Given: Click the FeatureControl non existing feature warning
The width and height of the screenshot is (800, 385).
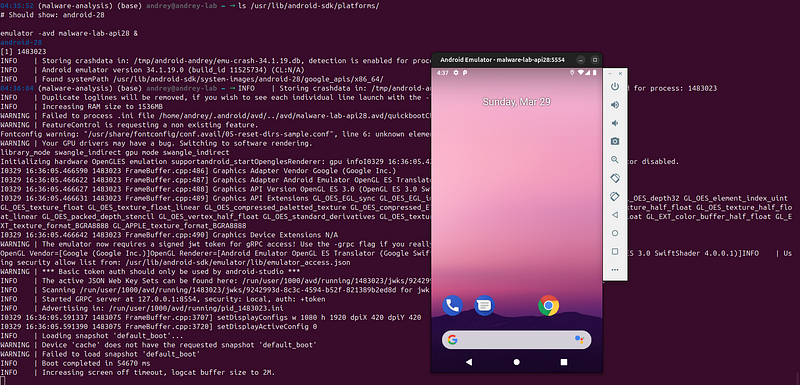Looking at the screenshot, I should pos(129,125).
